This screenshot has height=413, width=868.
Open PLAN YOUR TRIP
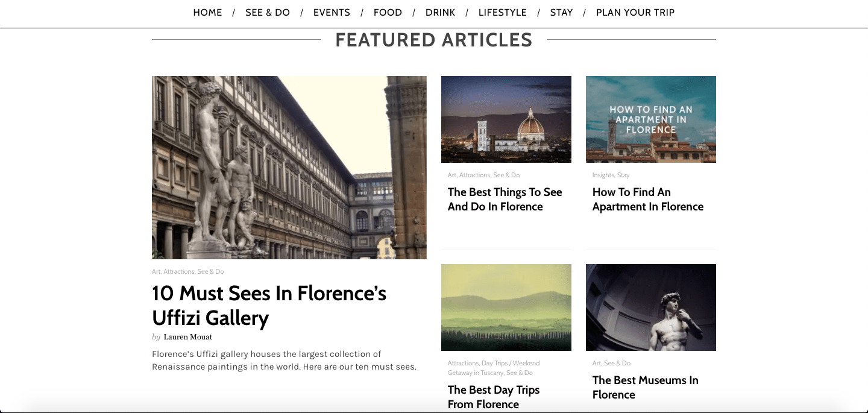tap(635, 13)
